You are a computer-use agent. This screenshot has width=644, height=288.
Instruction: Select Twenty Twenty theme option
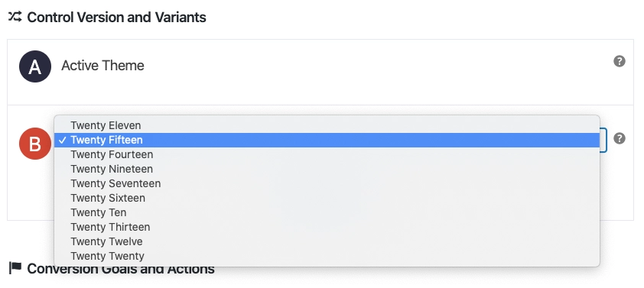327,256
